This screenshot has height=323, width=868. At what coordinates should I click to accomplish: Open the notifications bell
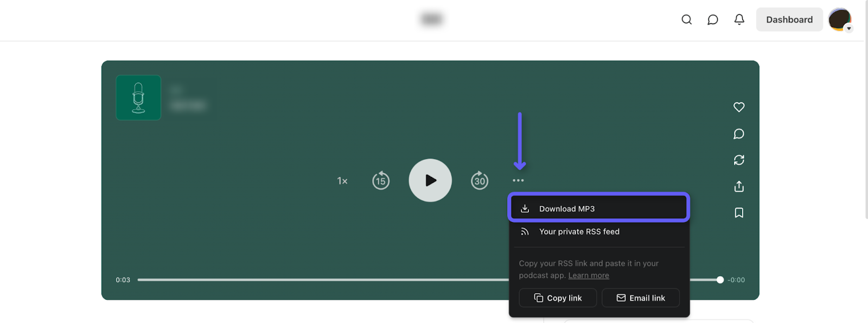pyautogui.click(x=739, y=20)
